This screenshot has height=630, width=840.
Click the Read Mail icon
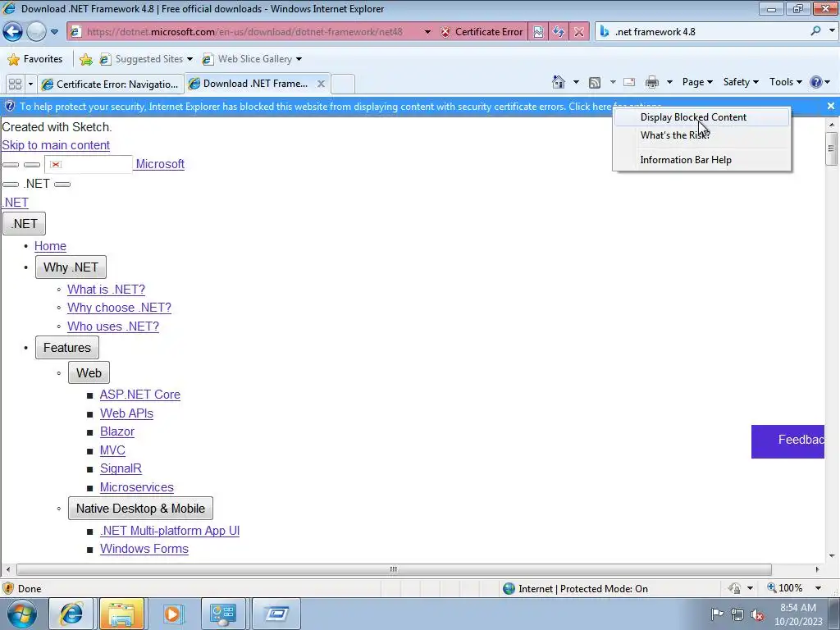coord(629,82)
